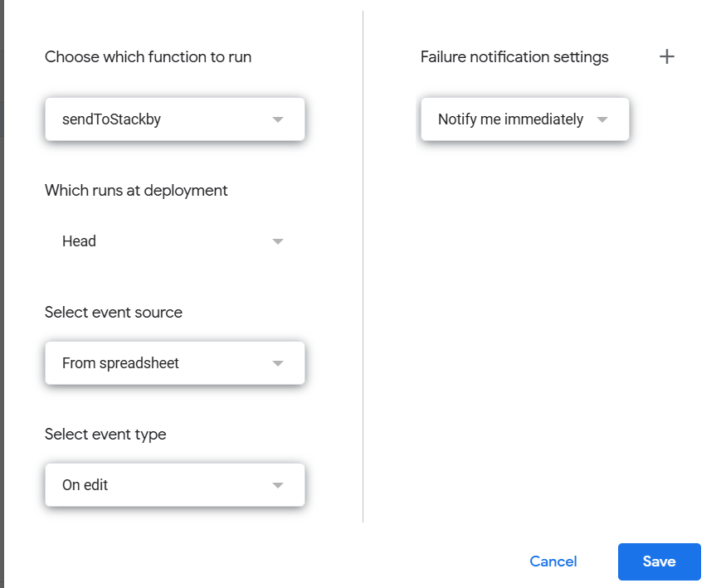Screen dimensions: 721x588
Task: Click the arrow icon beside Notify me immediately
Action: pos(602,119)
